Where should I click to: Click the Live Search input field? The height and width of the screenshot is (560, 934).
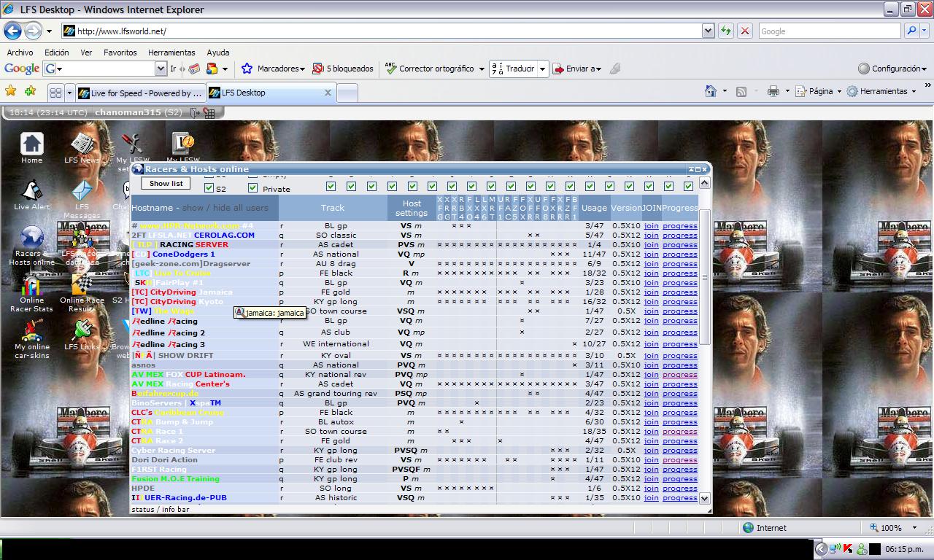(829, 31)
